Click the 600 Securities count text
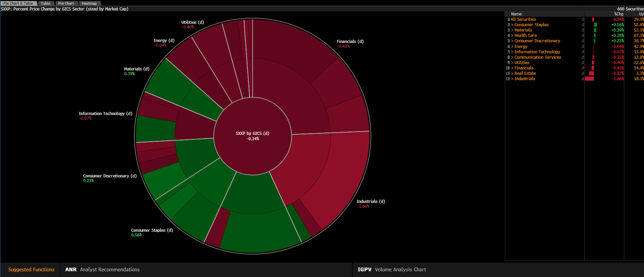 pos(631,9)
